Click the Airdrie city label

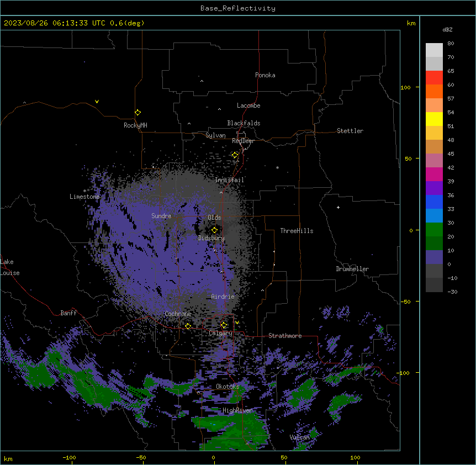click(223, 297)
